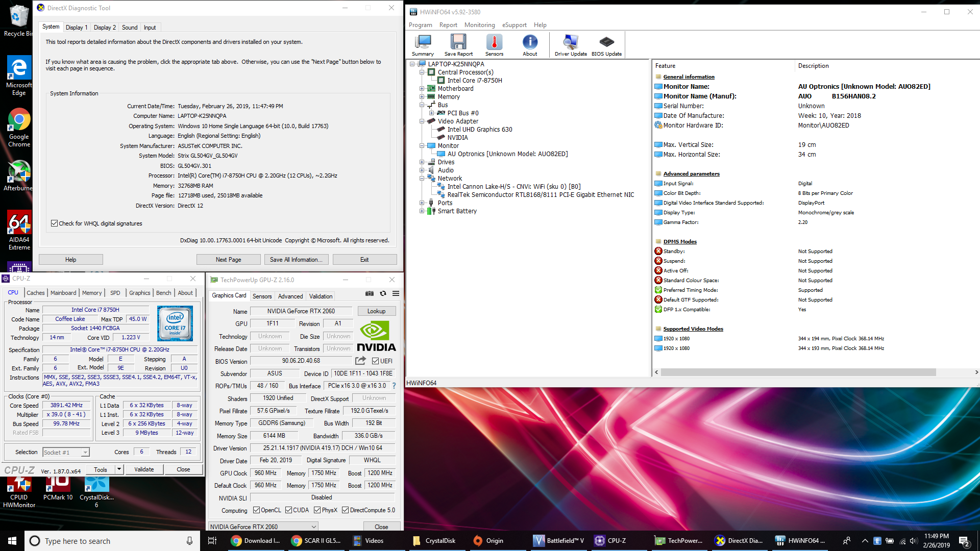Click Bus Interface question mark in GPU-Z

(394, 386)
